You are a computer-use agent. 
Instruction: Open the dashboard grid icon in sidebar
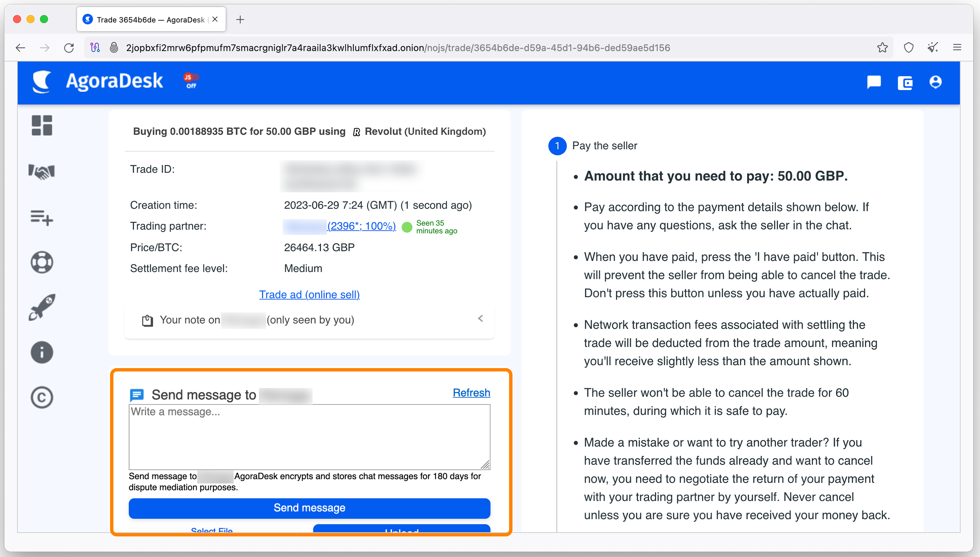pyautogui.click(x=42, y=126)
